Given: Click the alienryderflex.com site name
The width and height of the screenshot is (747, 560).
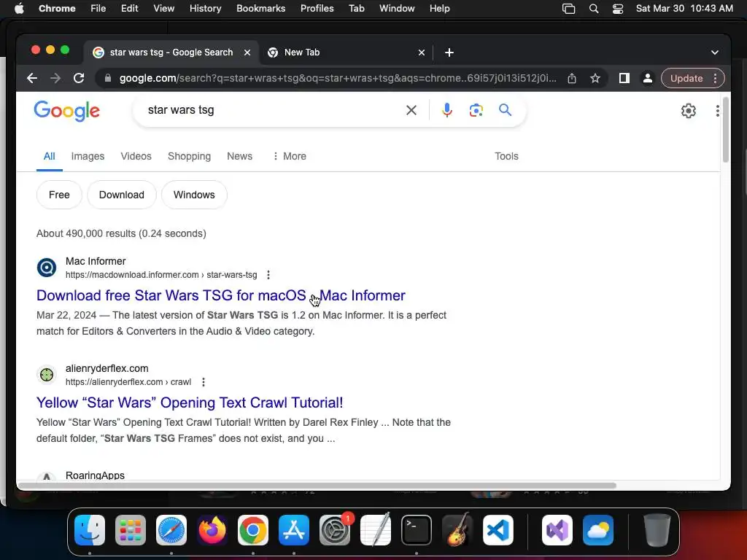Looking at the screenshot, I should tap(107, 368).
